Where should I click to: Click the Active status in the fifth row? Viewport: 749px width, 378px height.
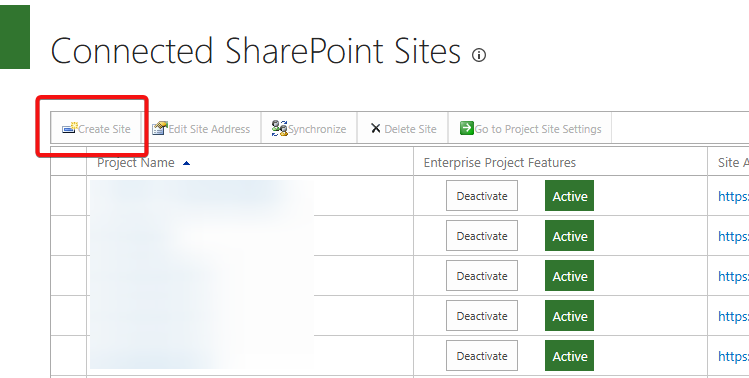569,356
